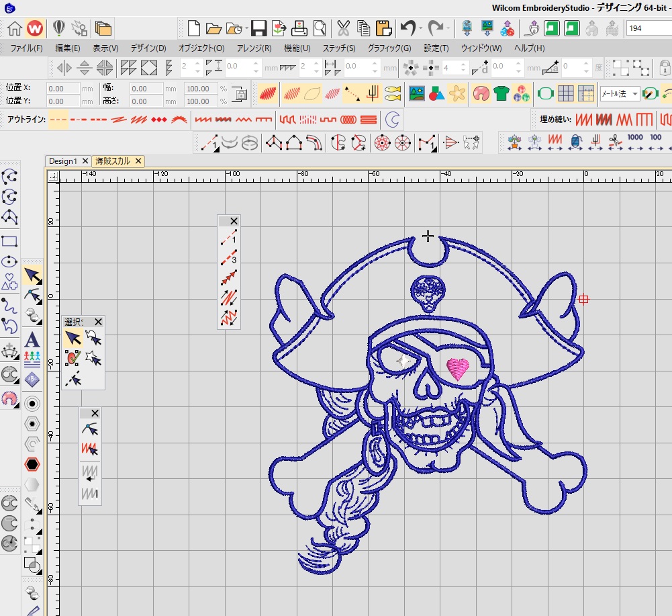Click the pink heart on the skull eyepatch

point(457,369)
